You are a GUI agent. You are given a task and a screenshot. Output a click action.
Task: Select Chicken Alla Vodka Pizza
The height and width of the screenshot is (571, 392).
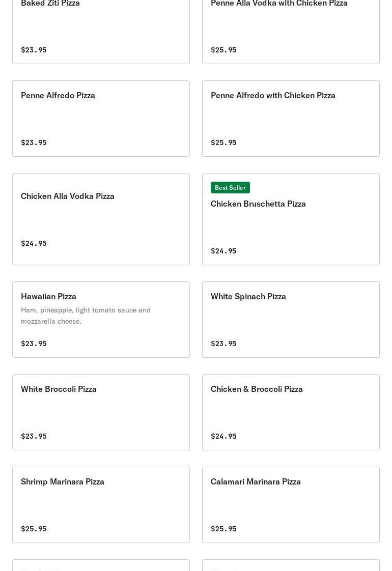[x=101, y=219]
